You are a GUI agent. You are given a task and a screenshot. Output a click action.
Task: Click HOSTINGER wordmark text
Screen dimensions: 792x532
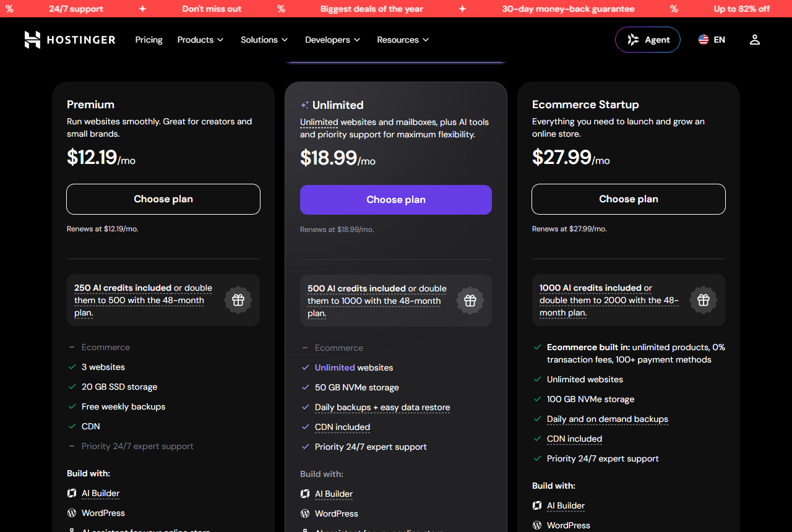pos(81,40)
